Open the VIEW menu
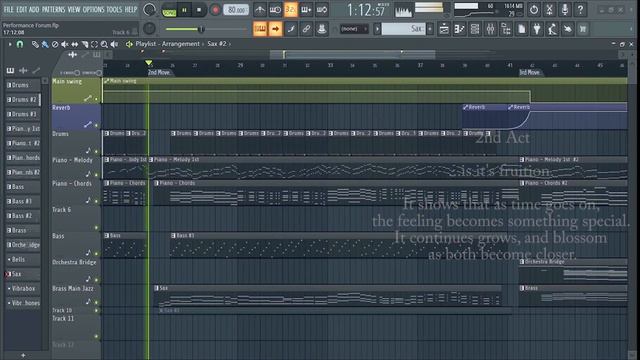Viewport: 640px width, 360px height. (x=74, y=9)
